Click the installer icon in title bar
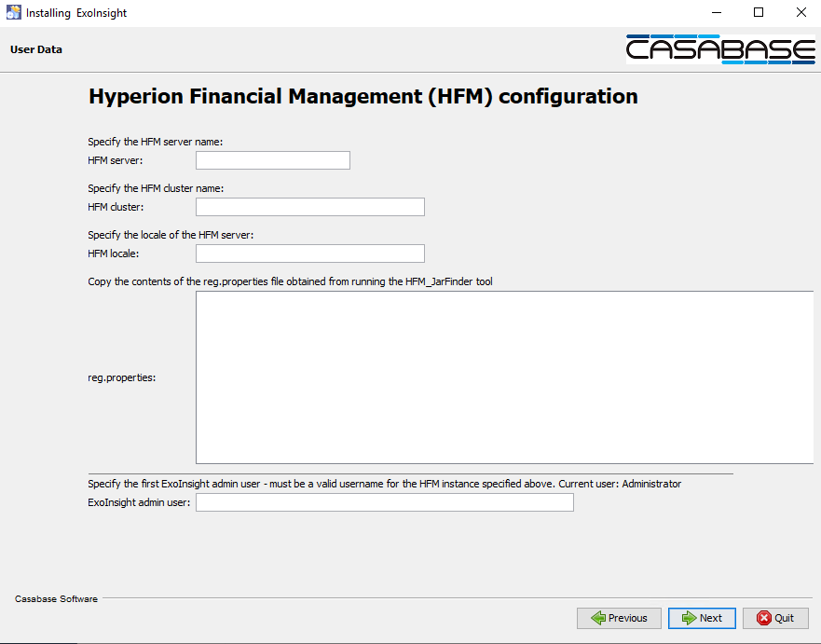The image size is (821, 644). (x=13, y=13)
